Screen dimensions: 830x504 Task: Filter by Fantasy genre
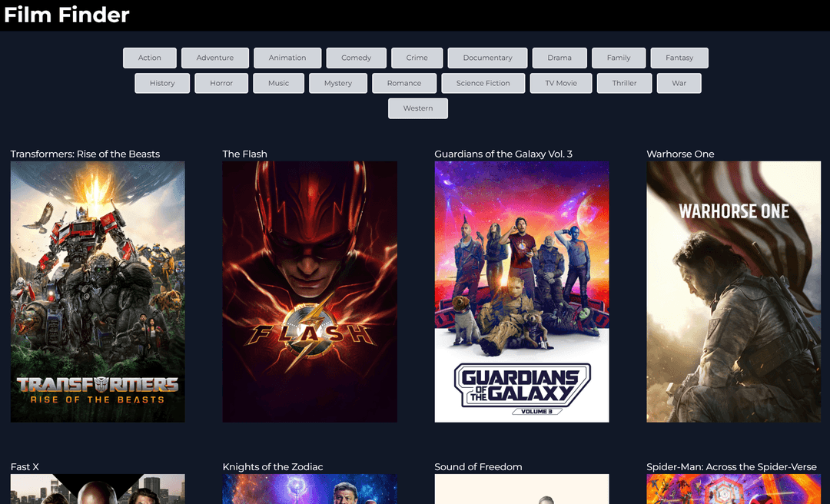click(679, 58)
